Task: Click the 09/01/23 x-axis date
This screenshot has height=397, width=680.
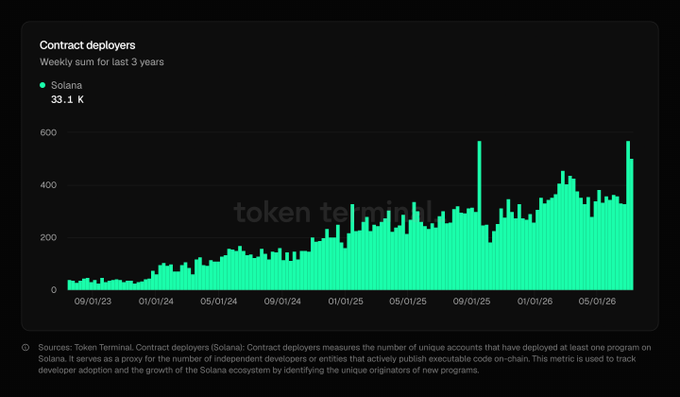Action: (93, 301)
